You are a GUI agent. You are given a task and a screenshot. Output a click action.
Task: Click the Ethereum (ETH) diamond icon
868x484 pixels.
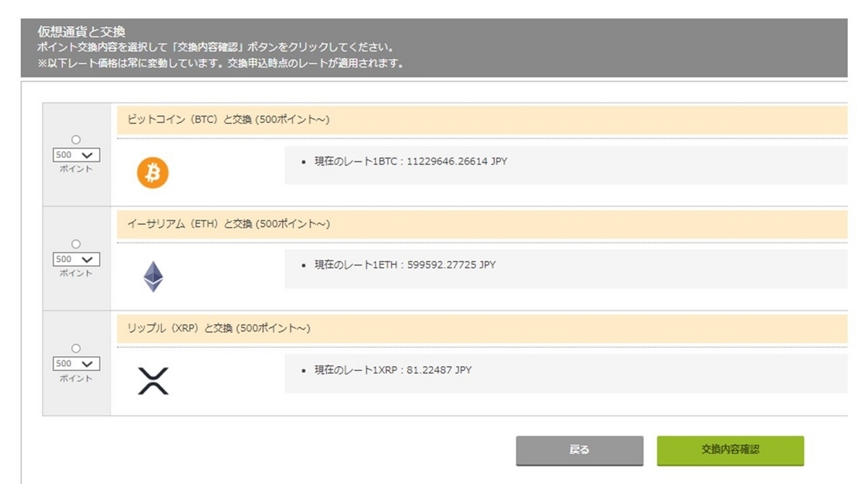point(153,278)
